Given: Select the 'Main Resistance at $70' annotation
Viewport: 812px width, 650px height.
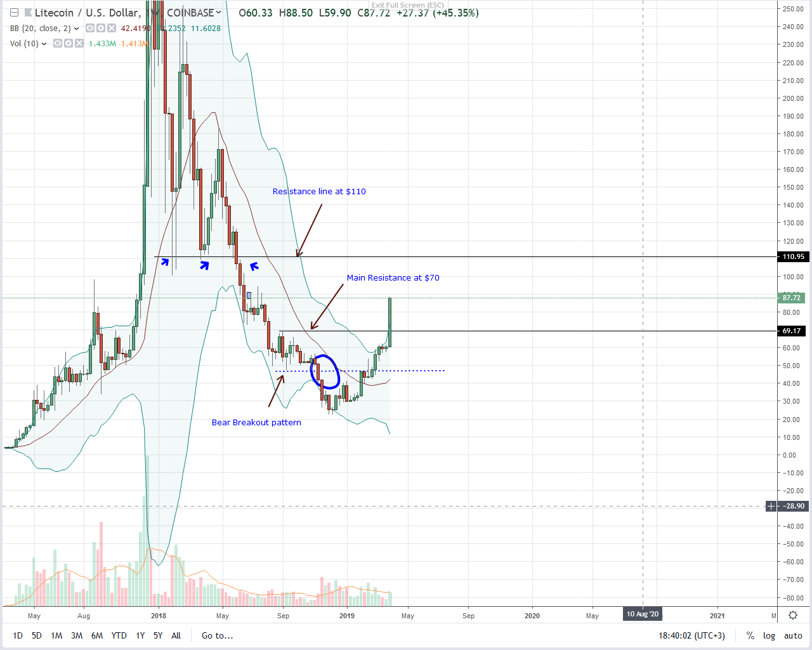Looking at the screenshot, I should pos(393,277).
